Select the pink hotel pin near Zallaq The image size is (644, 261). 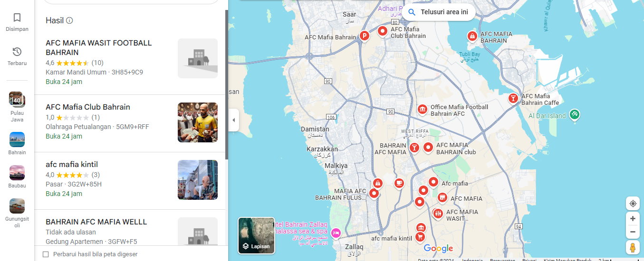click(x=336, y=233)
